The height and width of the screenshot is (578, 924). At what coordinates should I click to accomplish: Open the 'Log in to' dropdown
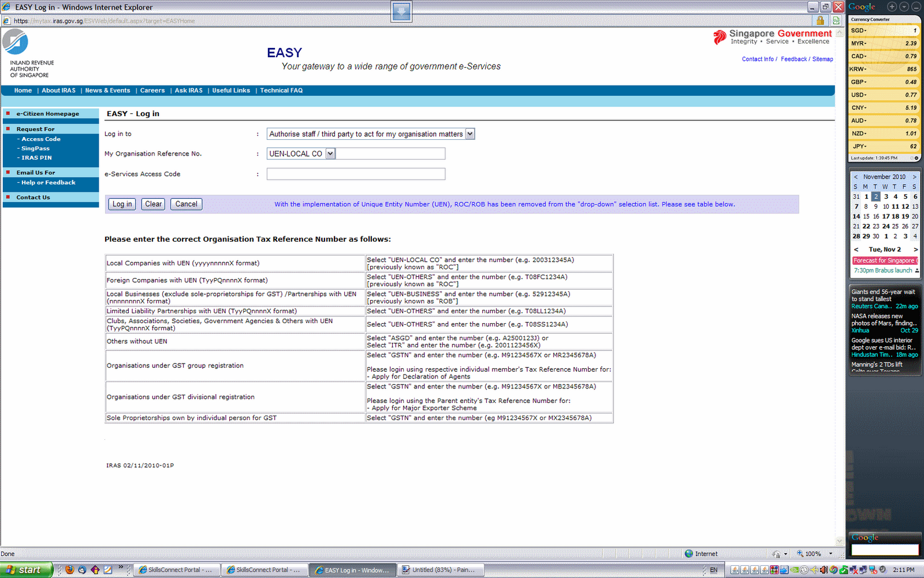tap(470, 134)
